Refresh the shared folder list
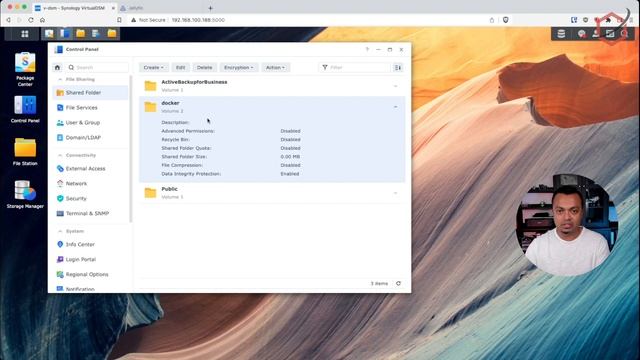The width and height of the screenshot is (640, 360). point(398,283)
